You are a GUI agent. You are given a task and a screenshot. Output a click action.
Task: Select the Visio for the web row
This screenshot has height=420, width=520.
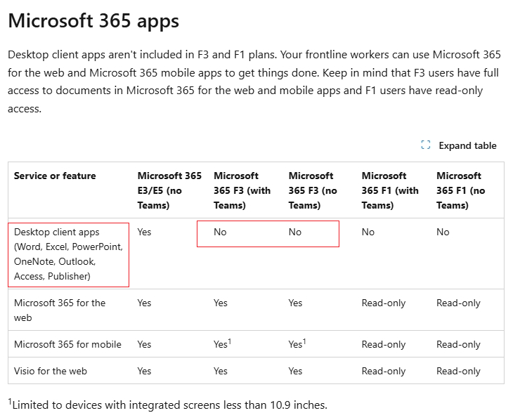click(x=256, y=371)
